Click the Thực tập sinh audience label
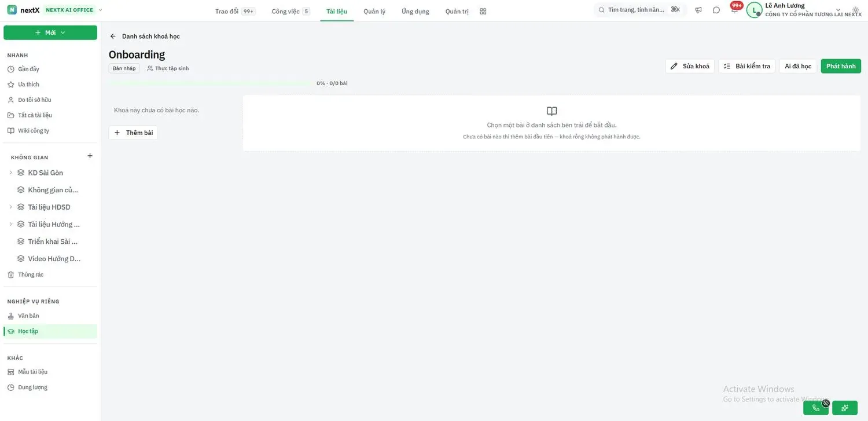The width and height of the screenshot is (868, 421). [x=168, y=68]
